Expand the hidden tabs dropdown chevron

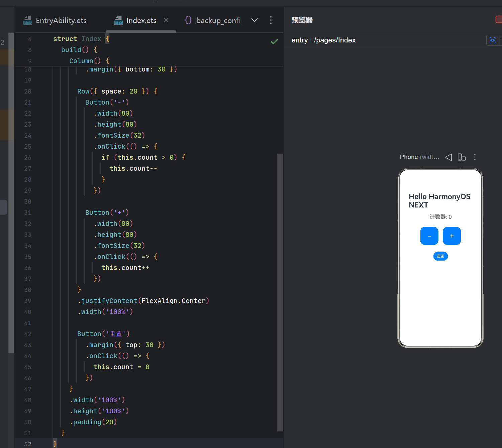pyautogui.click(x=255, y=20)
